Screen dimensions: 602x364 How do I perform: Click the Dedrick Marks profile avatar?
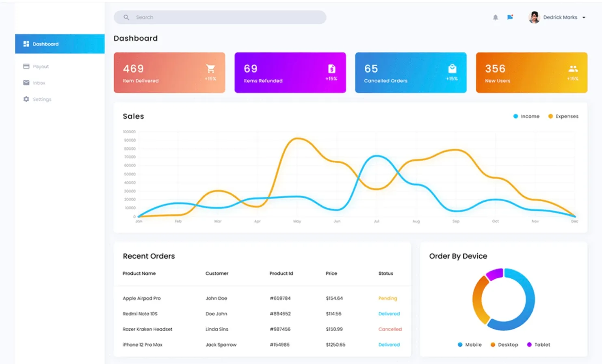[534, 17]
